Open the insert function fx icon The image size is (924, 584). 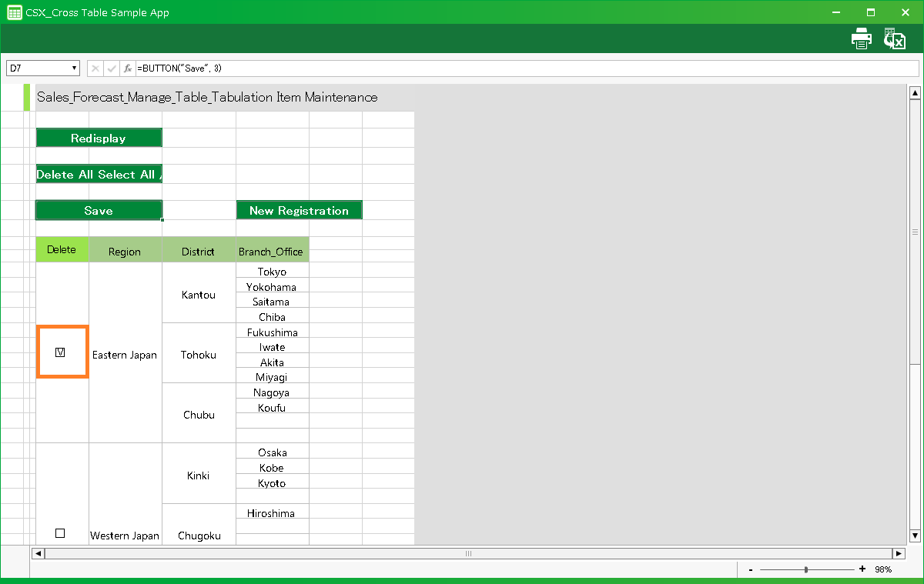click(128, 68)
